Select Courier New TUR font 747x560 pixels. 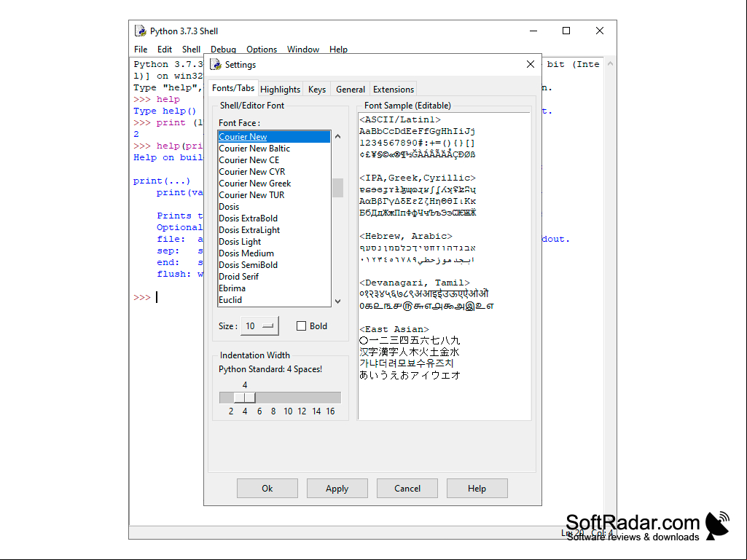[x=274, y=195]
